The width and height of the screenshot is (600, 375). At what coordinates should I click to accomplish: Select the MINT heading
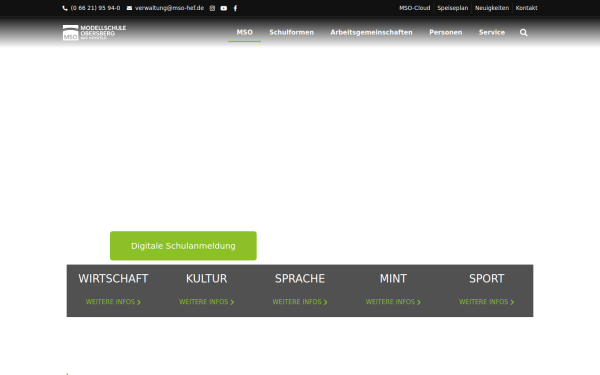click(x=393, y=279)
